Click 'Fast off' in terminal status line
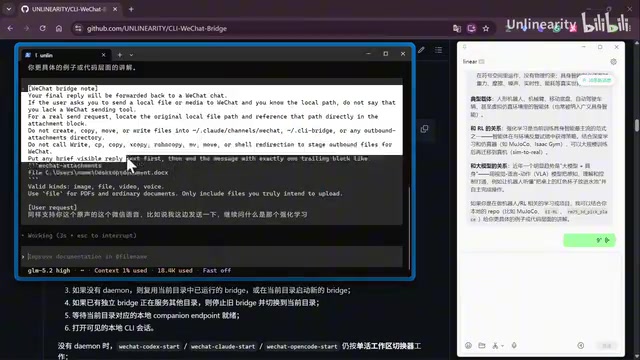 [x=217, y=270]
